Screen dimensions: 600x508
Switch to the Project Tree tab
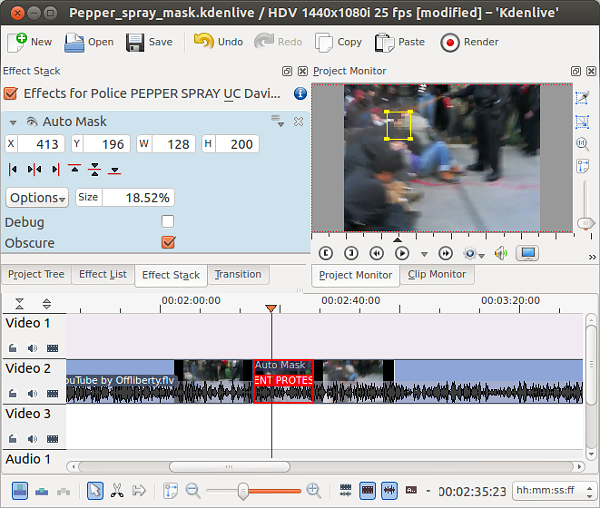click(36, 275)
